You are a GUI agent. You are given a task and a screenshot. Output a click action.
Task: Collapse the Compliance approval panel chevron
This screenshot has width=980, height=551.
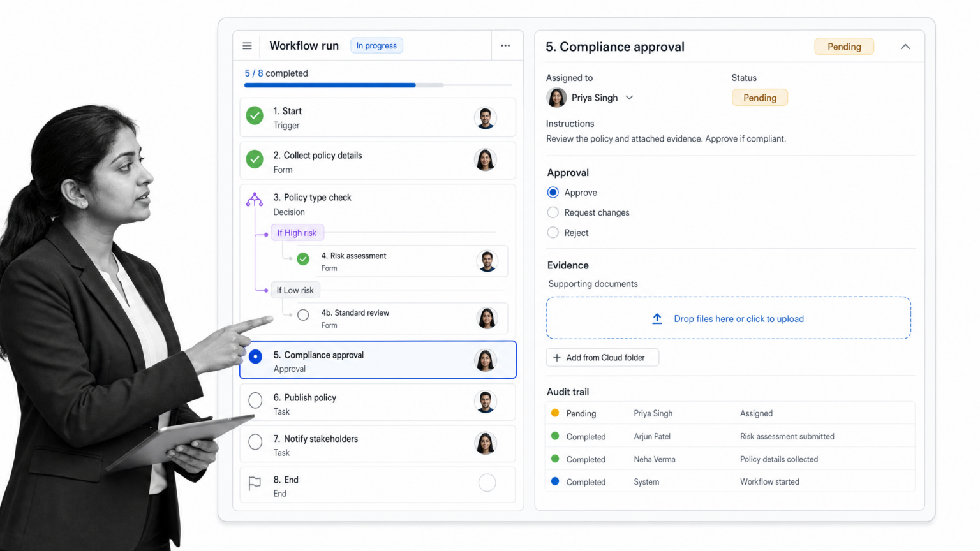pyautogui.click(x=905, y=47)
